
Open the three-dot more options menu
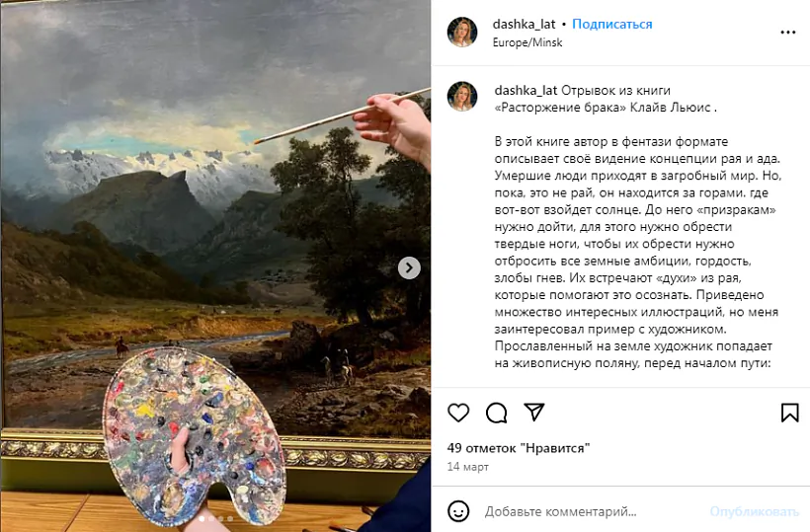[788, 32]
